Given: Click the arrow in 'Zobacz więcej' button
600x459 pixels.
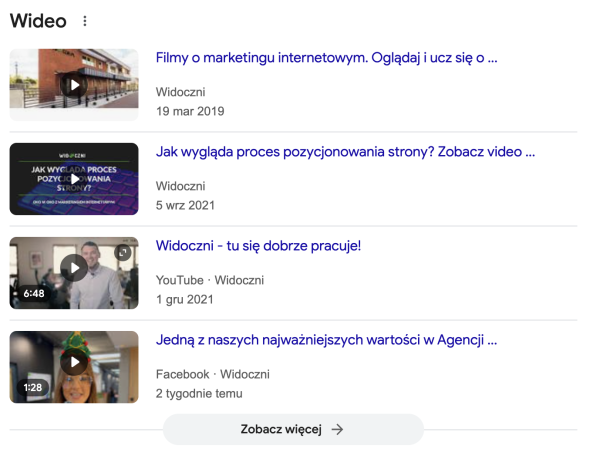Looking at the screenshot, I should [337, 430].
